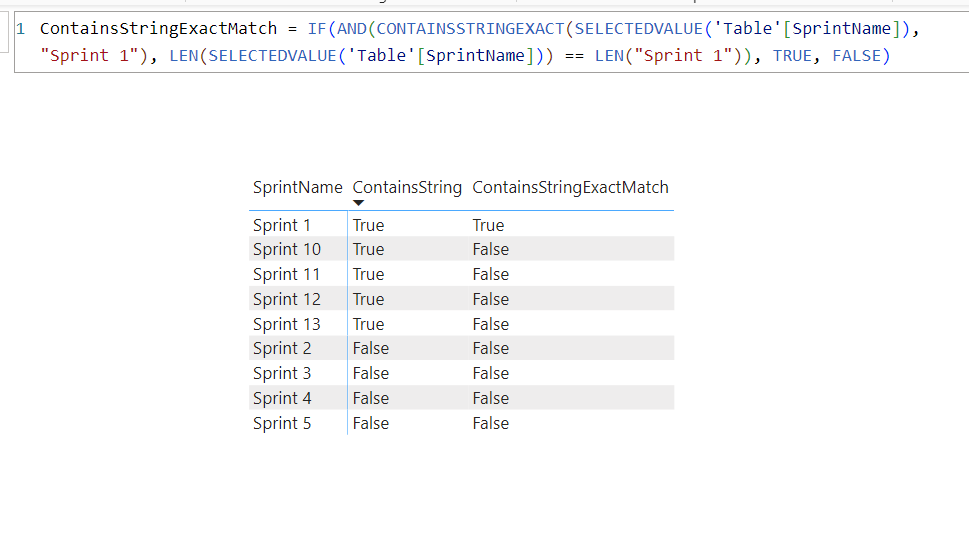Click the measure name ContainsStringExactMatch in formula
The height and width of the screenshot is (539, 969).
coord(159,28)
